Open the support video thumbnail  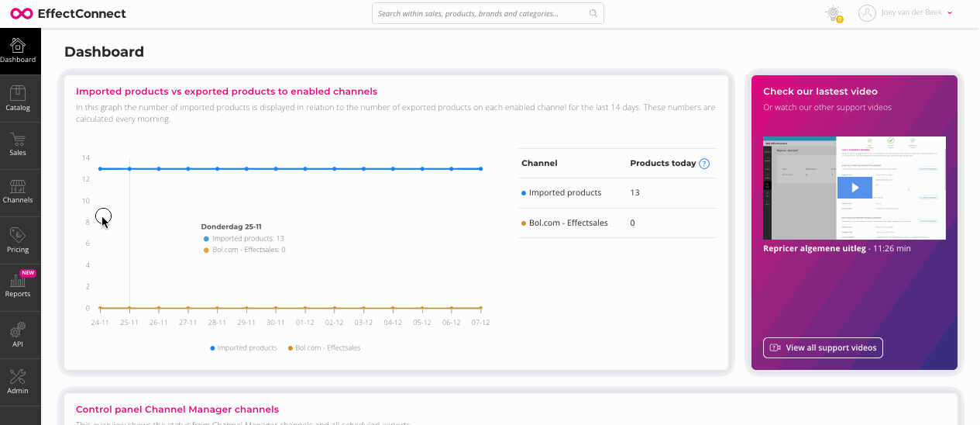(x=854, y=188)
